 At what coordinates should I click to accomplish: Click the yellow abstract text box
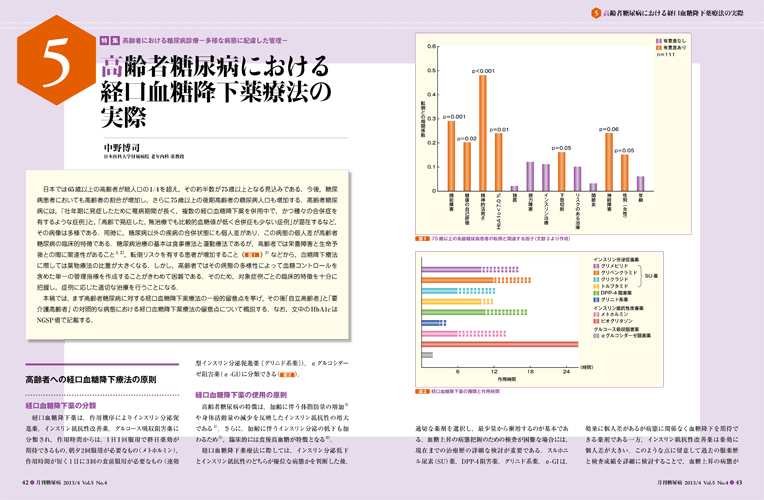[188, 254]
